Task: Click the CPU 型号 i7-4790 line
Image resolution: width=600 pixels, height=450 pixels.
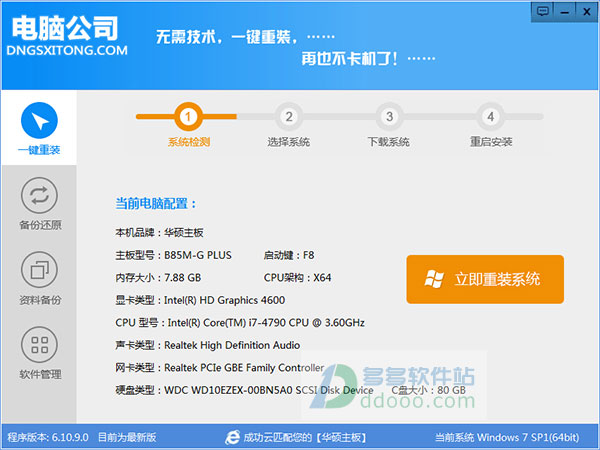Action: (240, 323)
